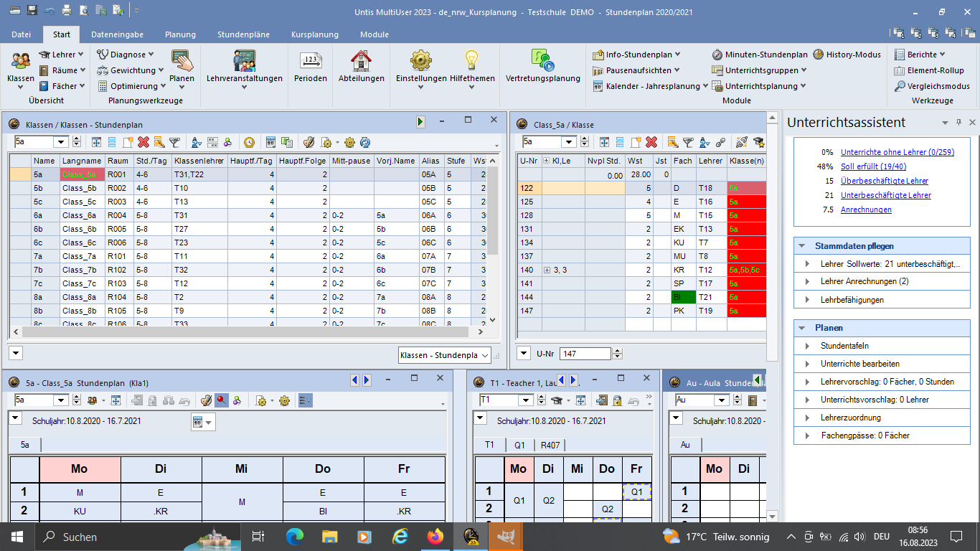Open the Vertretungsplanung ribbon icon
This screenshot has height=551, width=980.
point(542,61)
